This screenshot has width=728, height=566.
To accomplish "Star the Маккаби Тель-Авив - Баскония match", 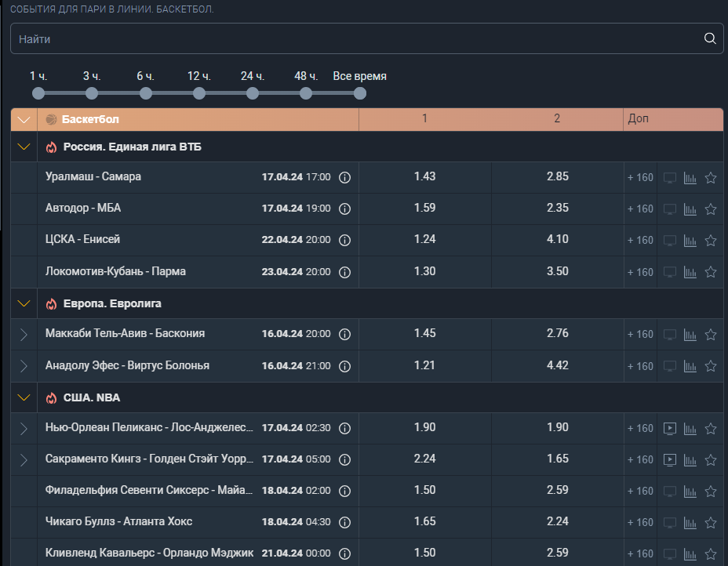I will [711, 335].
